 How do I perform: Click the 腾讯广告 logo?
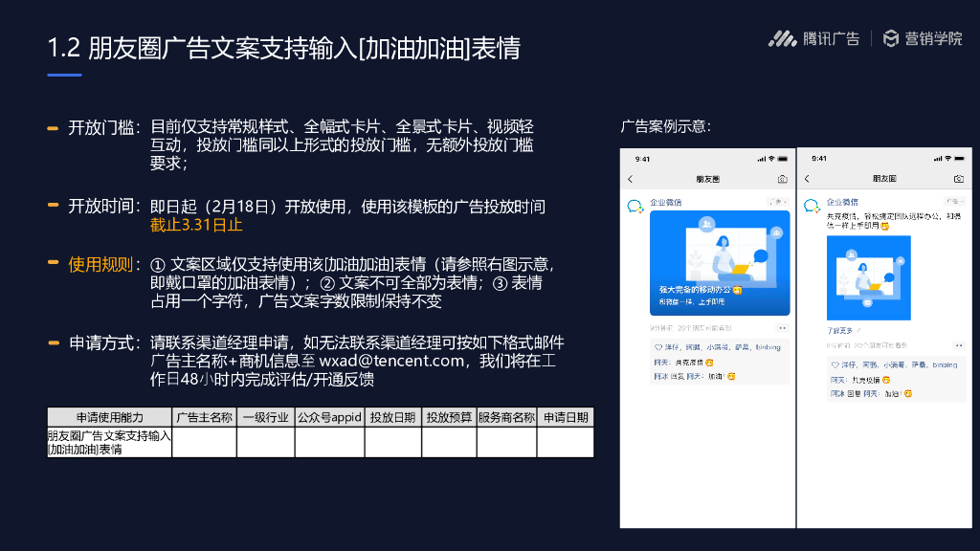[x=813, y=38]
